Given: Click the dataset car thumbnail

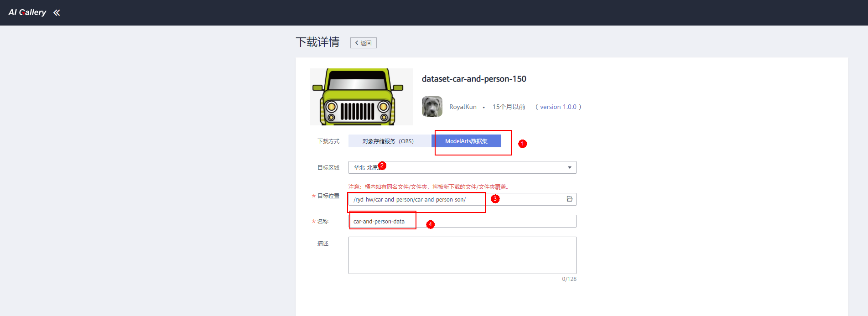Looking at the screenshot, I should (361, 97).
